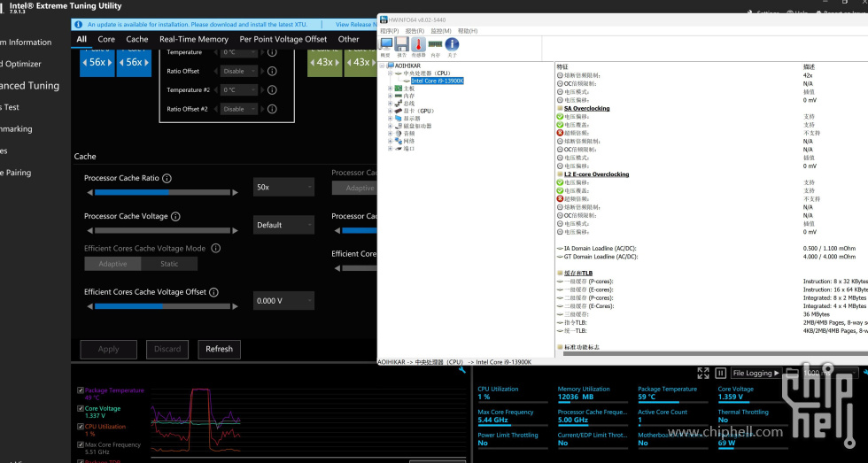This screenshot has height=463, width=868.
Task: Click the info icon beside Ratio Offset #2
Action: (x=272, y=109)
